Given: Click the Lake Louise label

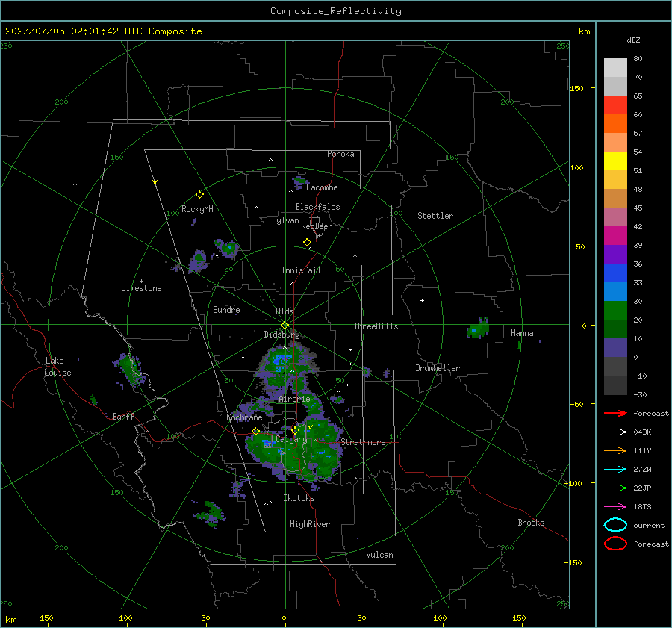Looking at the screenshot, I should click(57, 367).
